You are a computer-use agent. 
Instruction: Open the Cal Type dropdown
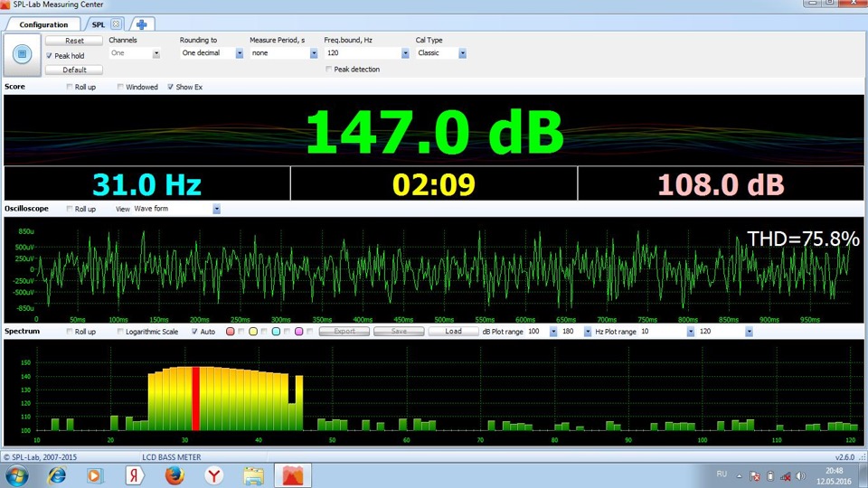click(x=462, y=53)
